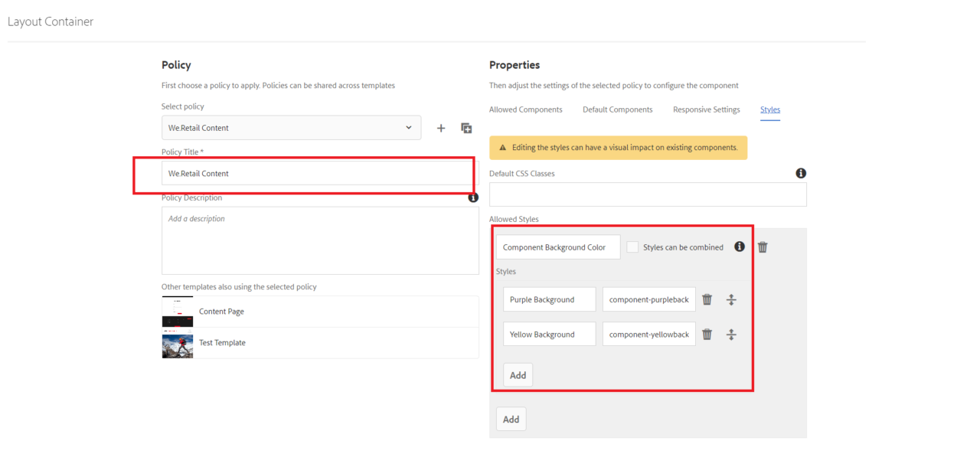The image size is (980, 454).
Task: Click the Default CSS Classes info icon
Action: pos(800,173)
